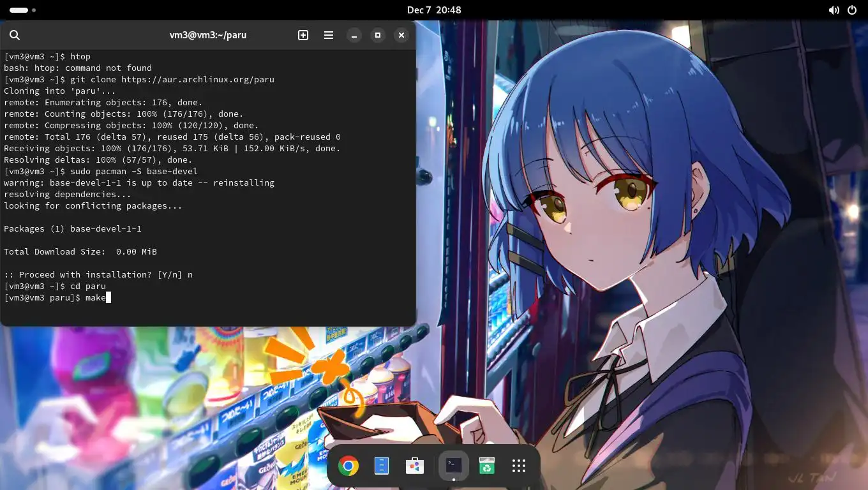
Task: Open the Software store from dock
Action: [415, 466]
